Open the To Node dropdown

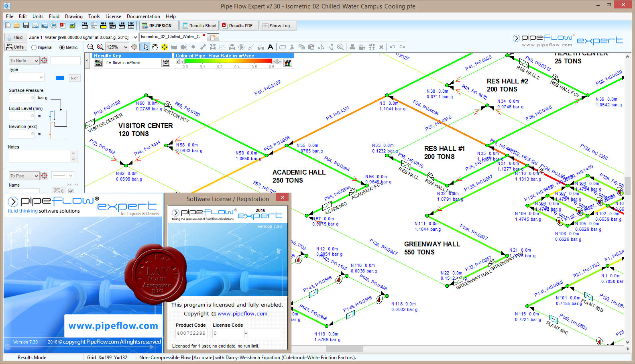pyautogui.click(x=24, y=61)
